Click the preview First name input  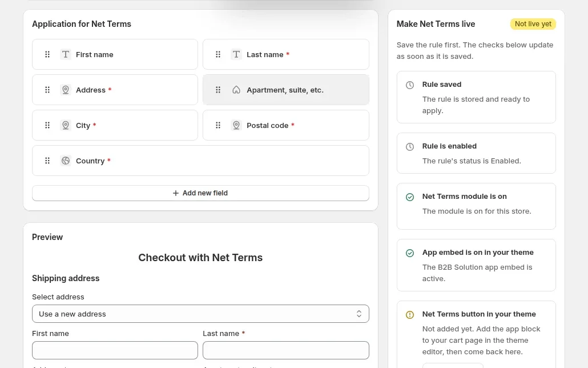click(115, 350)
